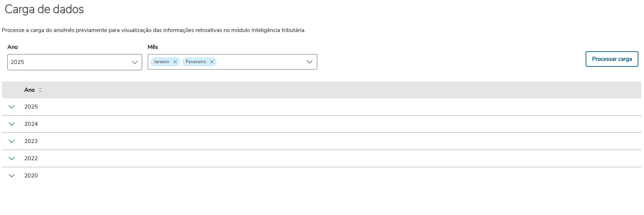Viewport: 644px width, 215px height.
Task: Click the empty area of Mês multiselect field
Action: 260,62
